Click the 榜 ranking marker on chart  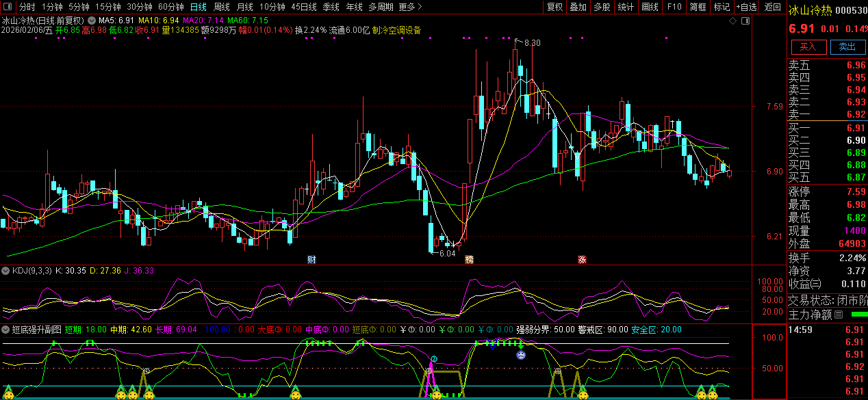(x=469, y=260)
